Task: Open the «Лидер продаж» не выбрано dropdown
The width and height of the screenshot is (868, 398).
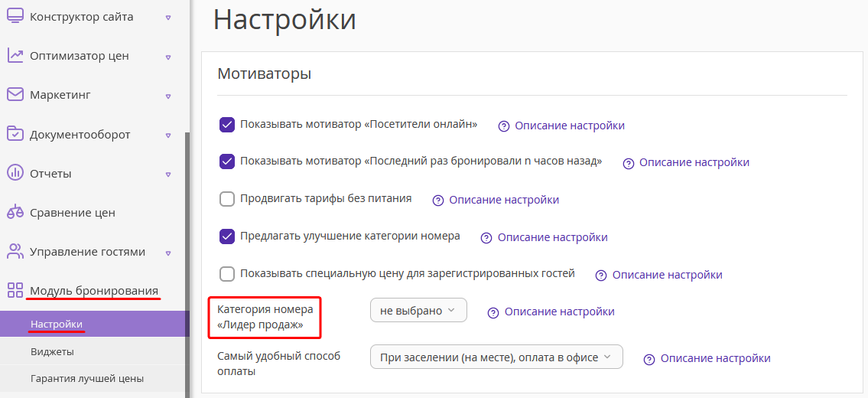Action: coord(418,311)
